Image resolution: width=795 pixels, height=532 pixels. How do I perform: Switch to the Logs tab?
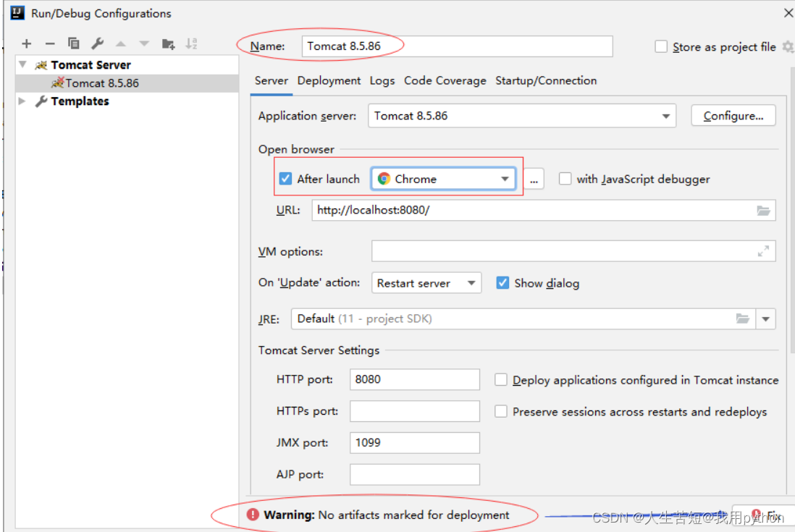coord(382,80)
